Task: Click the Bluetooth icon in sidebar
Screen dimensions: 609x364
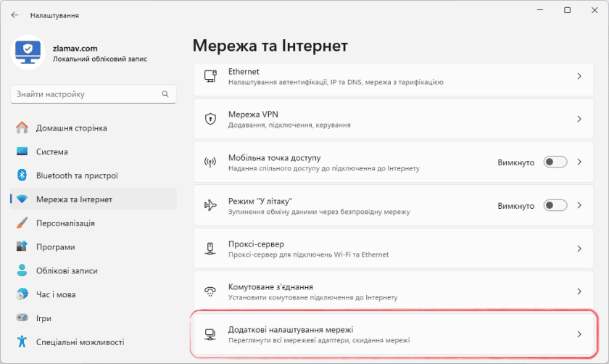Action: tap(22, 175)
